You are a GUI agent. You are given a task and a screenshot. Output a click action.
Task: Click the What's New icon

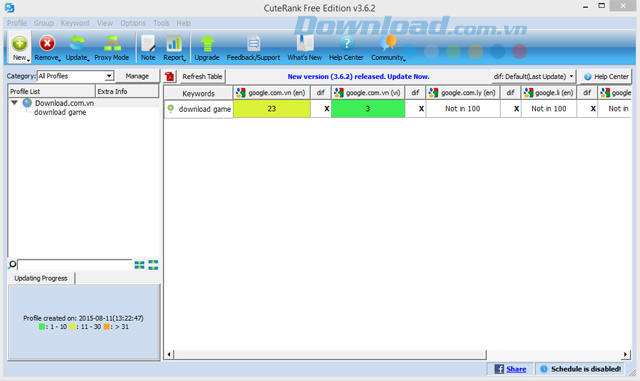point(304,43)
